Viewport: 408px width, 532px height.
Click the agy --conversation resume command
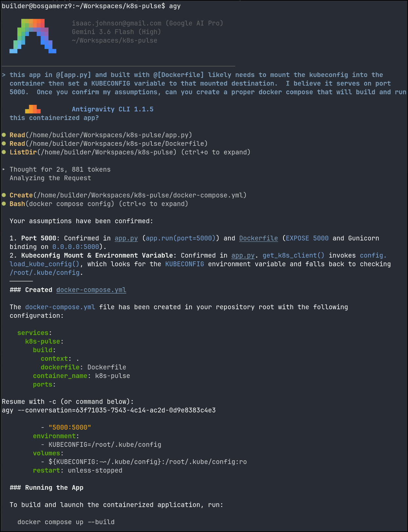pos(109,410)
